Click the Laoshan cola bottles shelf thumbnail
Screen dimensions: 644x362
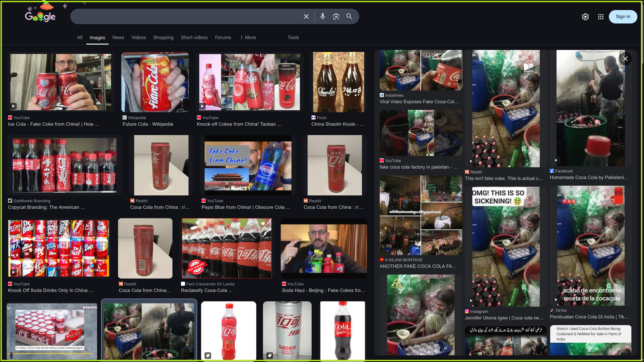(x=65, y=165)
